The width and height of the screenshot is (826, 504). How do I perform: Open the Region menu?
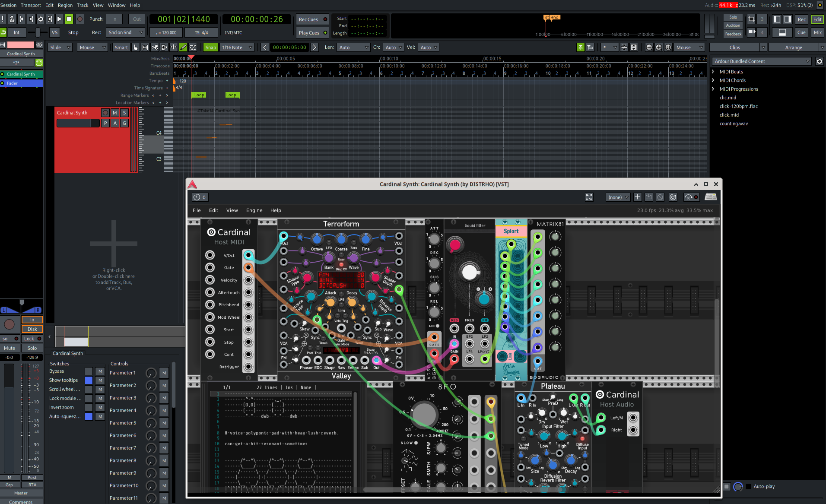(65, 5)
